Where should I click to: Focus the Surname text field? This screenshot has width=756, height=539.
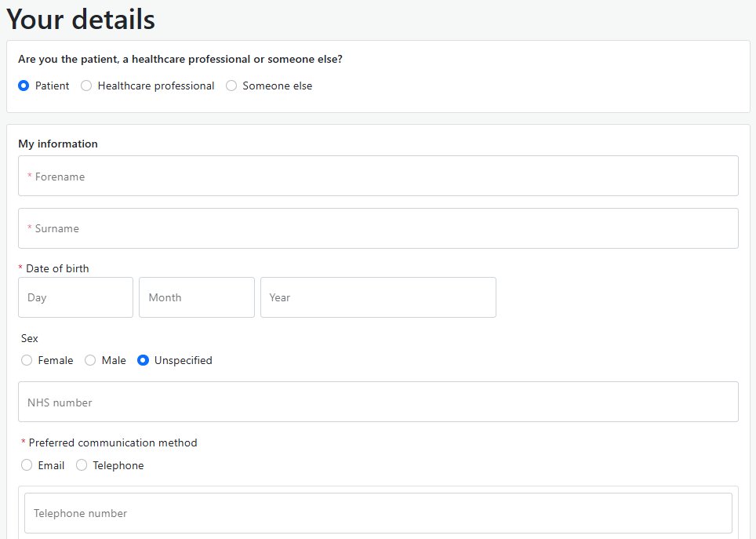[378, 228]
